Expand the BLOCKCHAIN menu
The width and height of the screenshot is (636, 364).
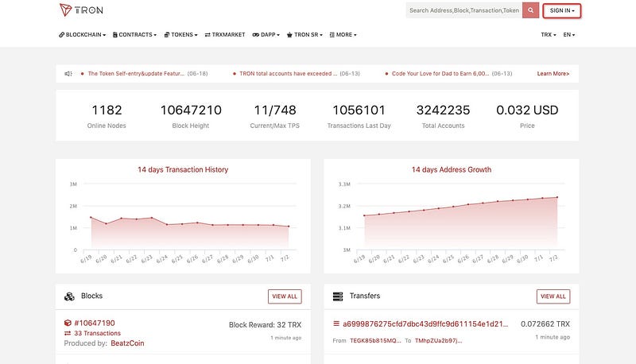[x=83, y=35]
